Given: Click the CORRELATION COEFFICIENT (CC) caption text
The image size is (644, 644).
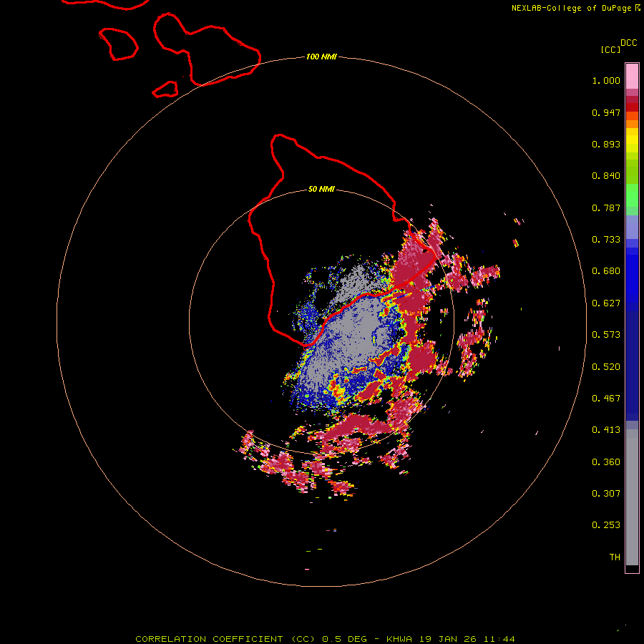Looking at the screenshot, I should 225,639.
